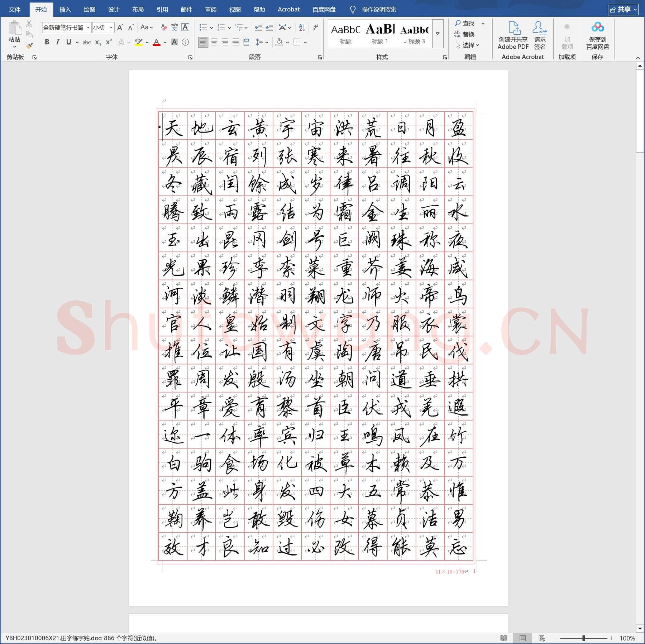Screen dimensions: 645x644
Task: Toggle Underline formatting
Action: 68,42
